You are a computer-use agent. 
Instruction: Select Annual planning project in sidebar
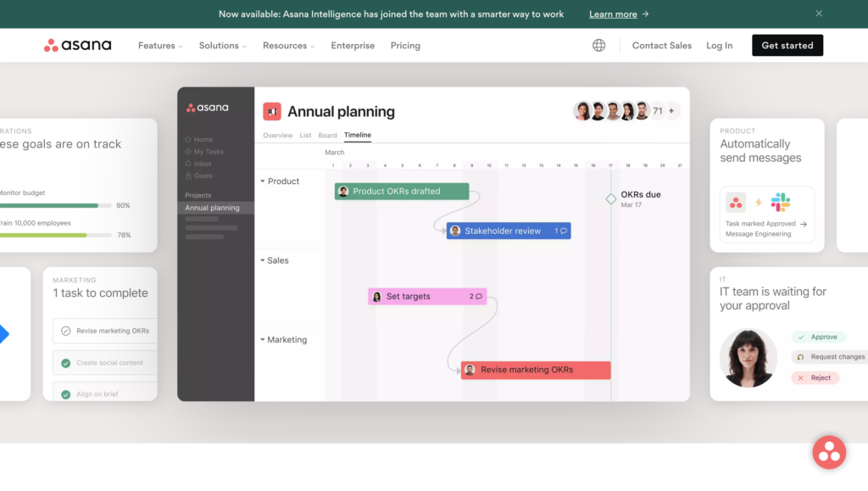pos(215,208)
